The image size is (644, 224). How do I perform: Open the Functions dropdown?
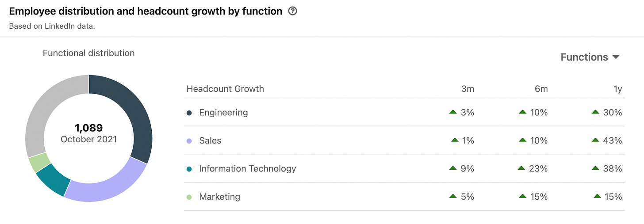pos(584,57)
